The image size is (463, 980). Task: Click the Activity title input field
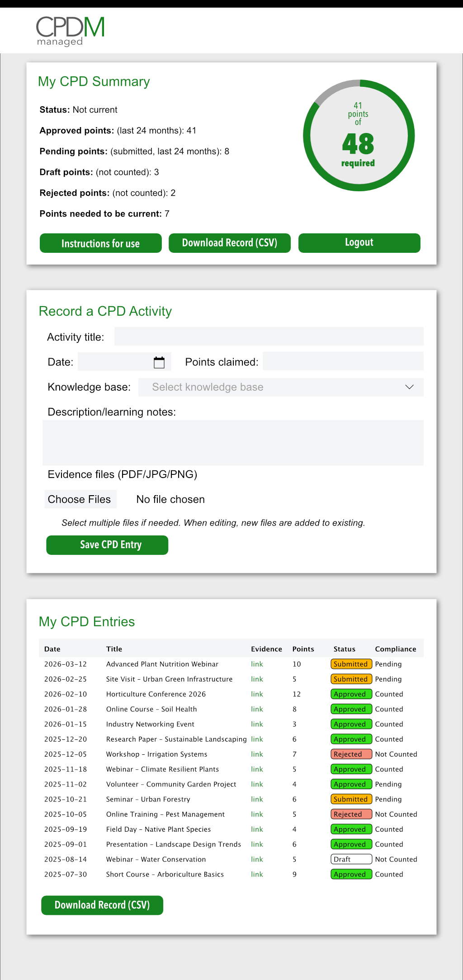tap(269, 336)
